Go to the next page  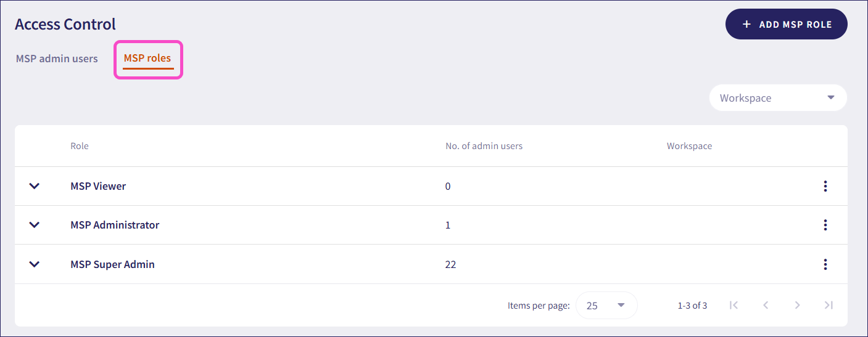(797, 305)
